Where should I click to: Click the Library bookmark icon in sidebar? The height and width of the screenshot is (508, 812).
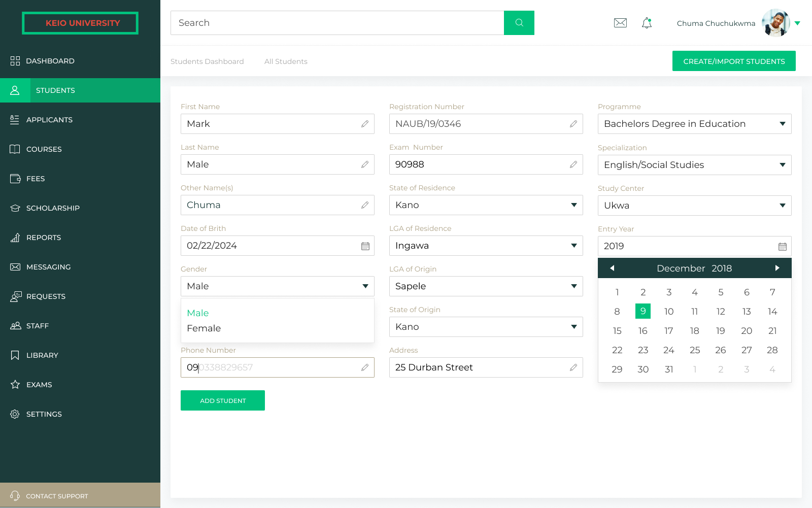pyautogui.click(x=15, y=355)
